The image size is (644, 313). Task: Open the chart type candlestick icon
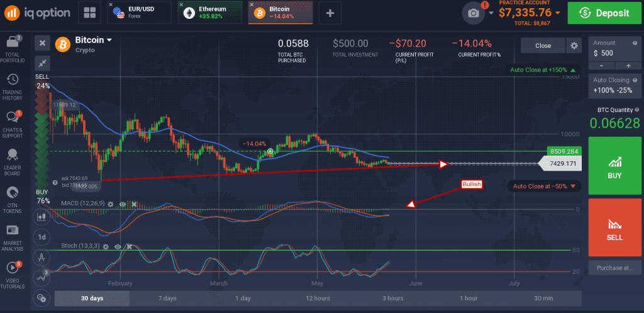42,217
